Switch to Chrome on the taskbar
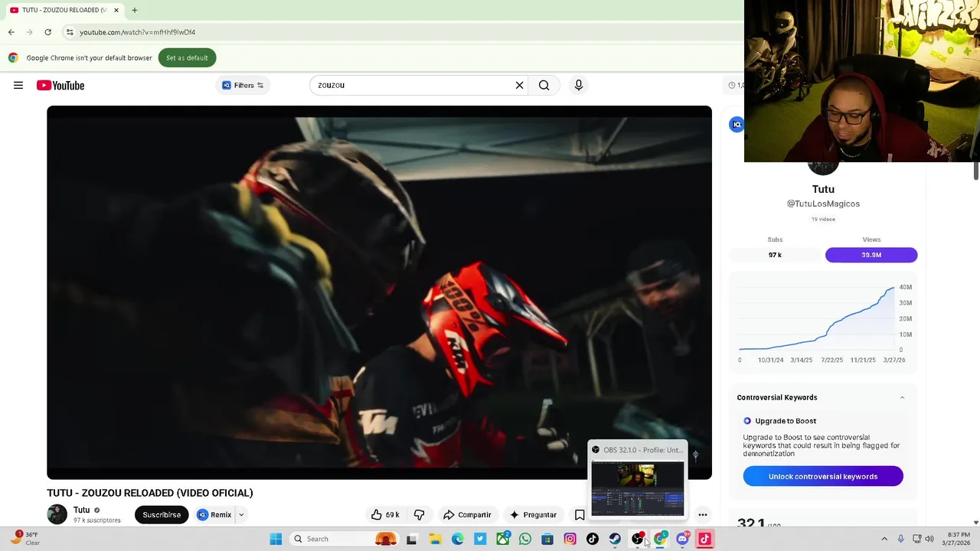The height and width of the screenshot is (551, 980). coord(660,539)
